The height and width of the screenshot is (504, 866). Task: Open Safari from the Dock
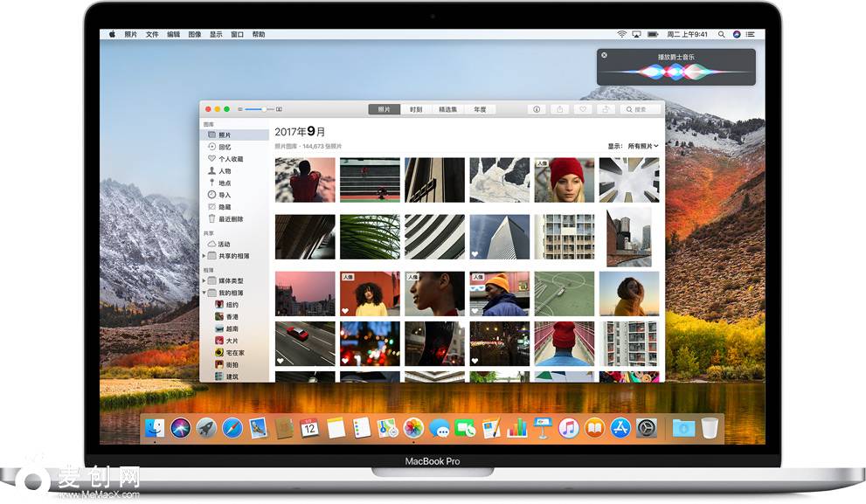pyautogui.click(x=232, y=428)
